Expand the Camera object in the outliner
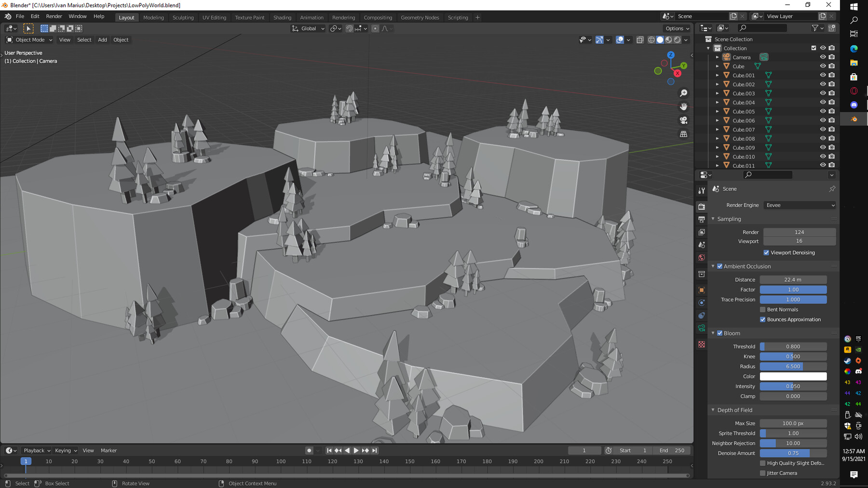This screenshot has height=488, width=868. 718,57
